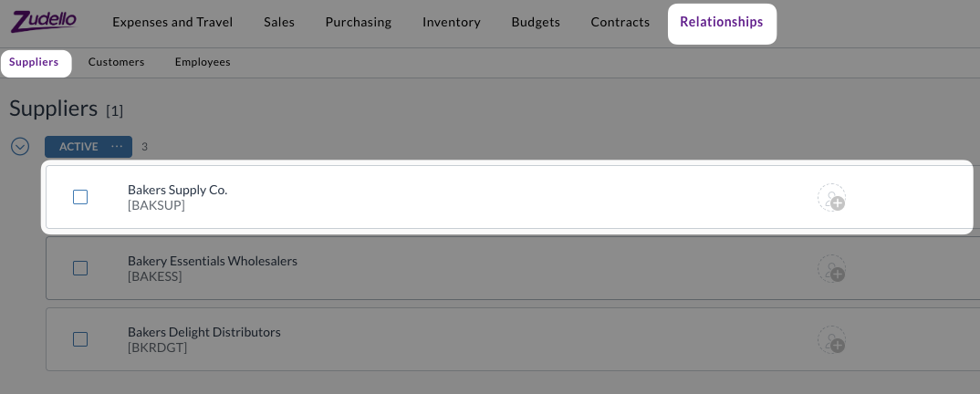Go to the Sales section
Image resolution: width=980 pixels, height=394 pixels.
[x=279, y=22]
